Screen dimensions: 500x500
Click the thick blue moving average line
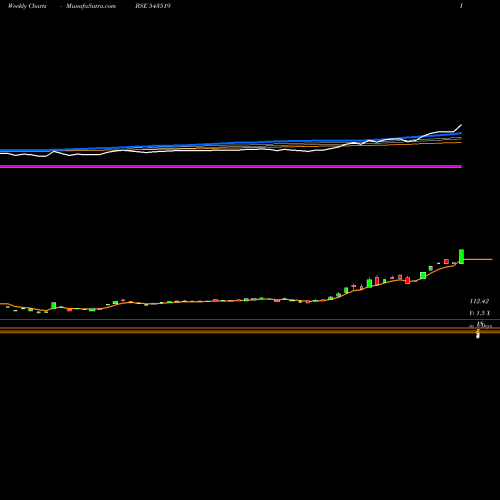pos(231,143)
